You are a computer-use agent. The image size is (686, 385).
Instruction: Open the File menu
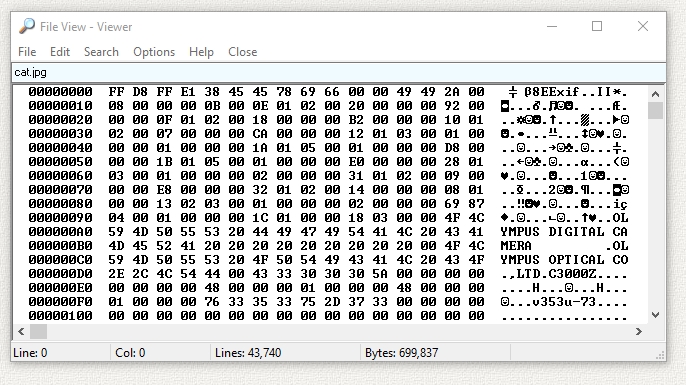pyautogui.click(x=27, y=52)
